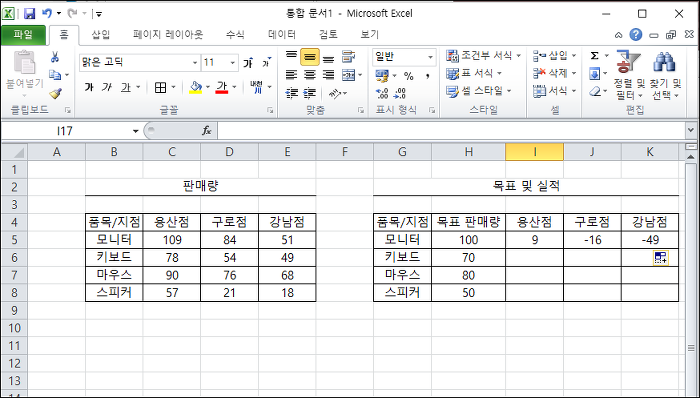Apply yellow fill color bucket
700x398 pixels.
tap(196, 87)
